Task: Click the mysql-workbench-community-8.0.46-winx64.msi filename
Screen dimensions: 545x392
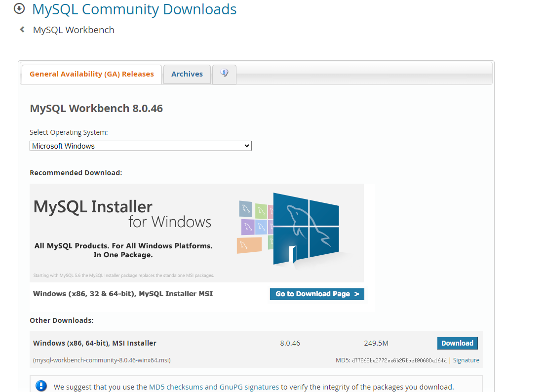Action: 102,360
